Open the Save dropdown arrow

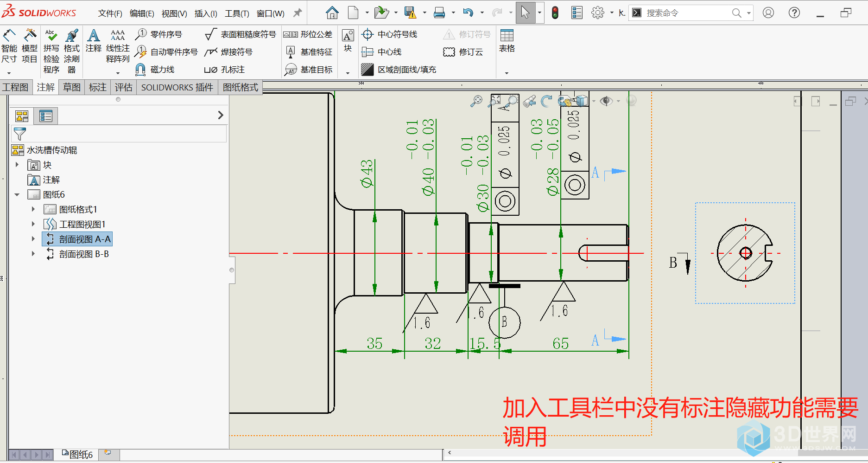click(x=424, y=13)
